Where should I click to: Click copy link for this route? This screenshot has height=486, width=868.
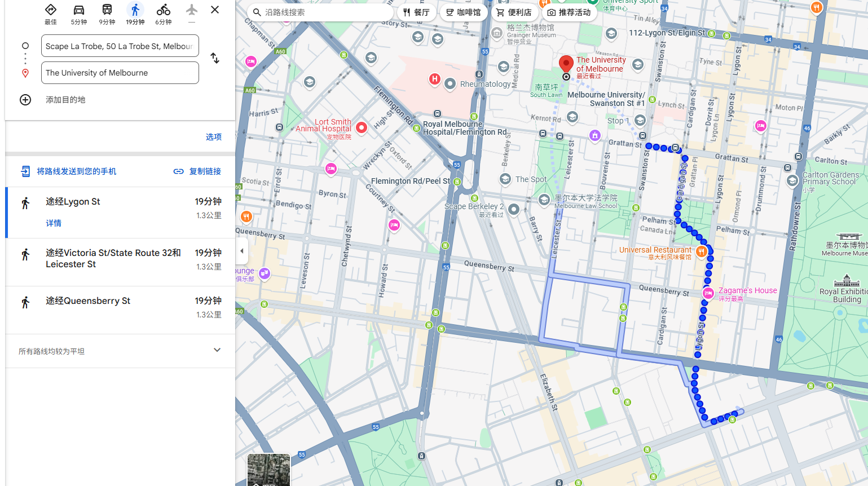click(197, 171)
